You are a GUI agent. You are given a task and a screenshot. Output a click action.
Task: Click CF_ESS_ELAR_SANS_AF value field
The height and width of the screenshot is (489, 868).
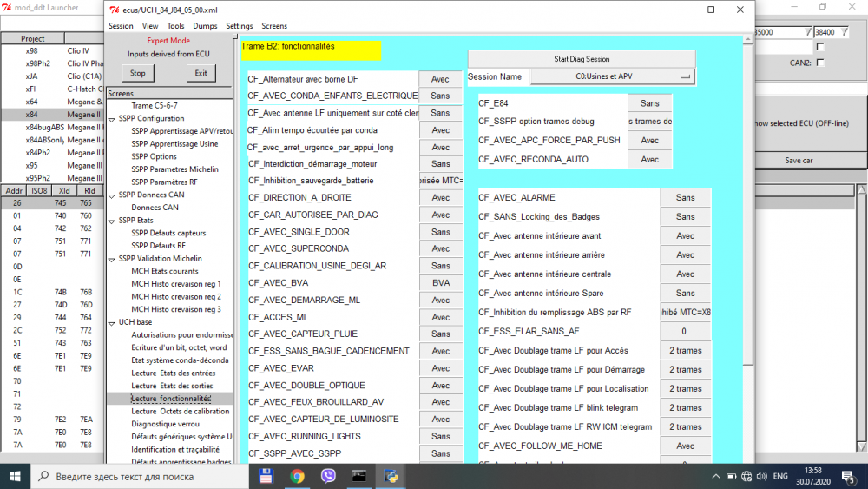click(686, 331)
